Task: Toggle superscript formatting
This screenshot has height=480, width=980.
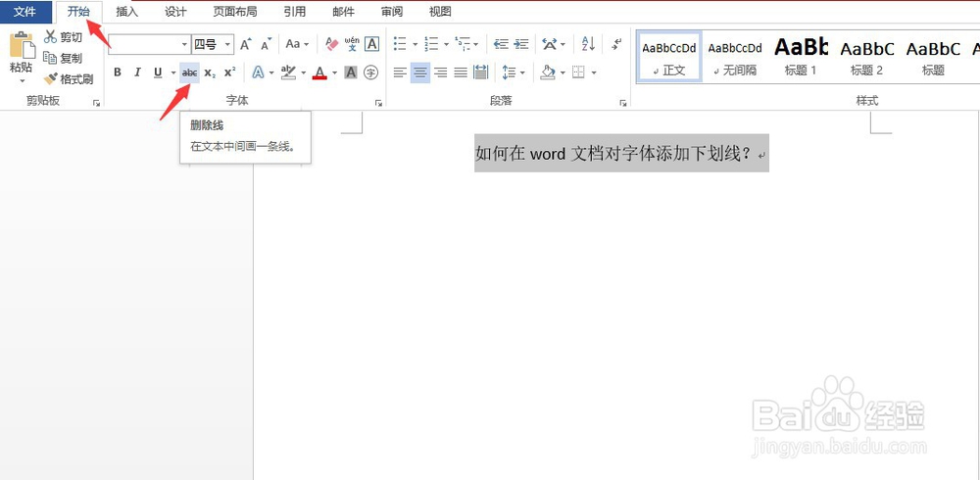Action: click(230, 72)
